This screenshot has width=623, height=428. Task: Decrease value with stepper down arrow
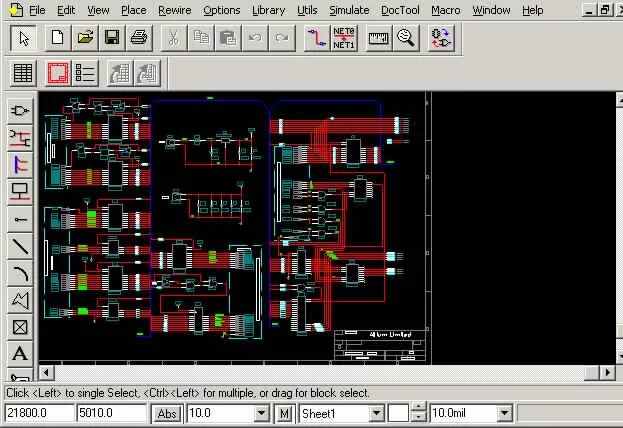pos(418,417)
